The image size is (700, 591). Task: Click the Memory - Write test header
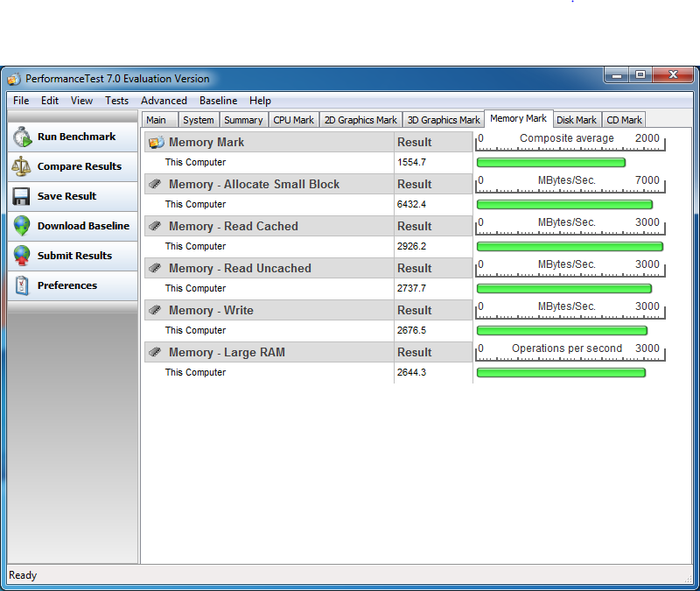coord(211,310)
